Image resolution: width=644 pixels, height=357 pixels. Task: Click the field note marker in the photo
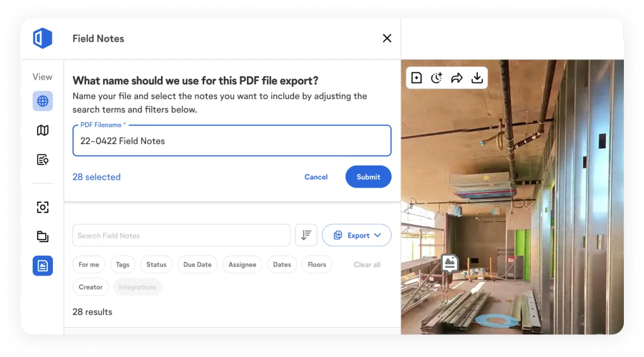click(x=450, y=263)
